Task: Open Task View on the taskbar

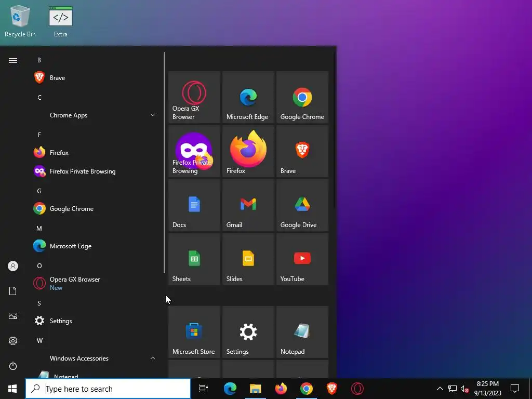Action: point(204,389)
